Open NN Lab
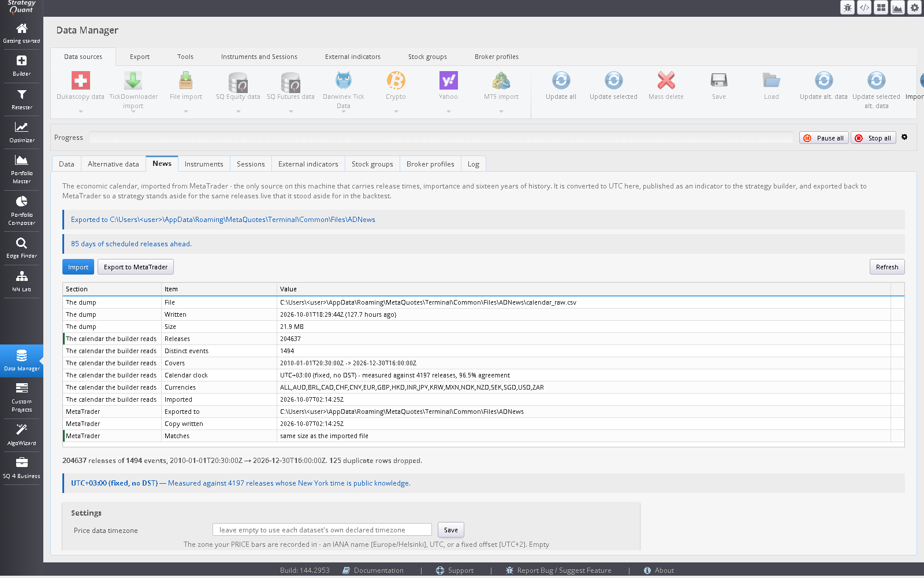Viewport: 924px width, 578px height. point(21,281)
